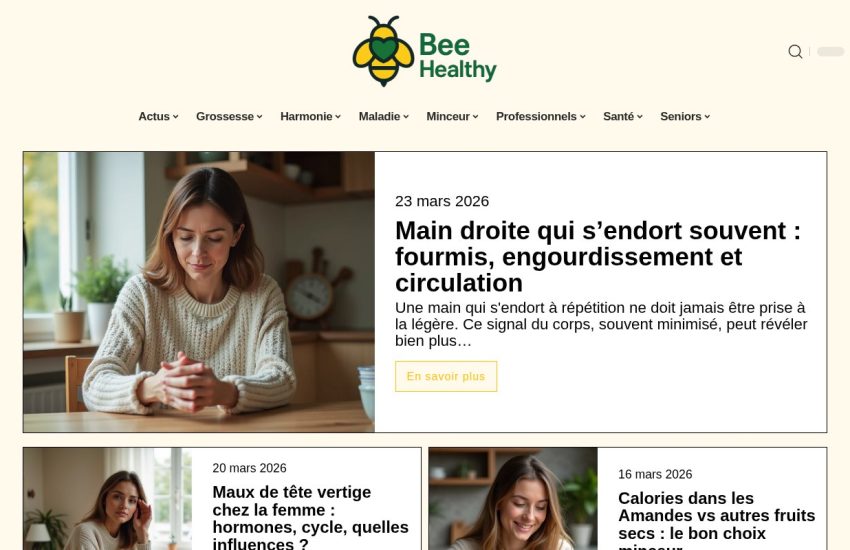The image size is (850, 550).
Task: Expand the Seniors menu
Action: point(685,117)
